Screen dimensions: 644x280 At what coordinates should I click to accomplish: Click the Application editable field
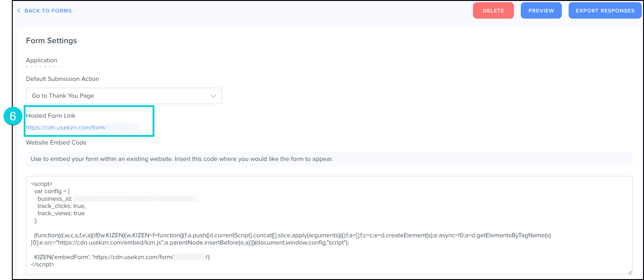click(42, 61)
